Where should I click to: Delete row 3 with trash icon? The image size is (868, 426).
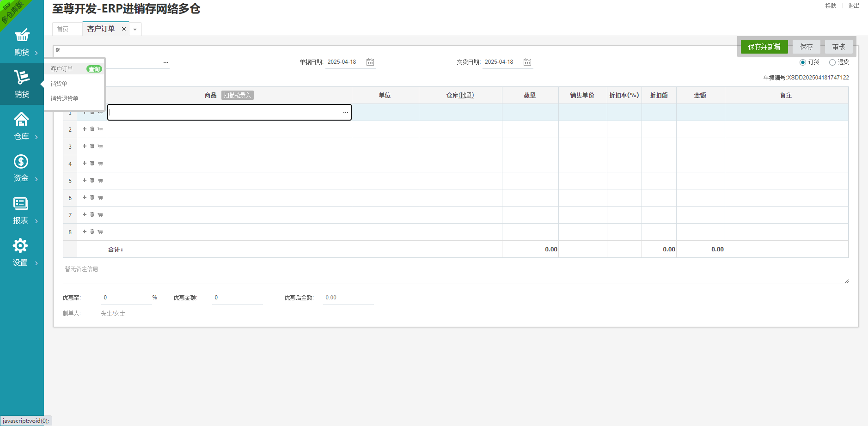tap(92, 146)
